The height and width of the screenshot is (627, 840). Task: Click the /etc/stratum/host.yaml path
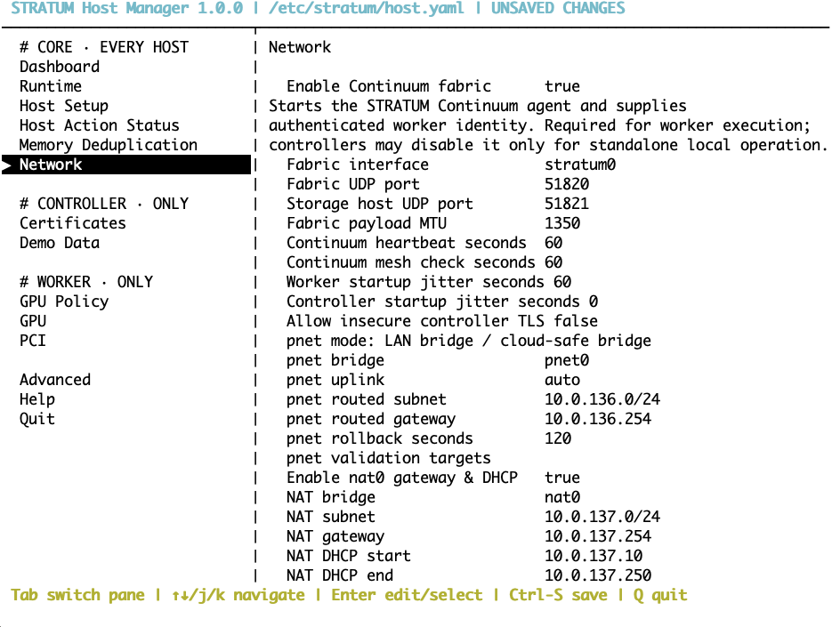pos(367,8)
